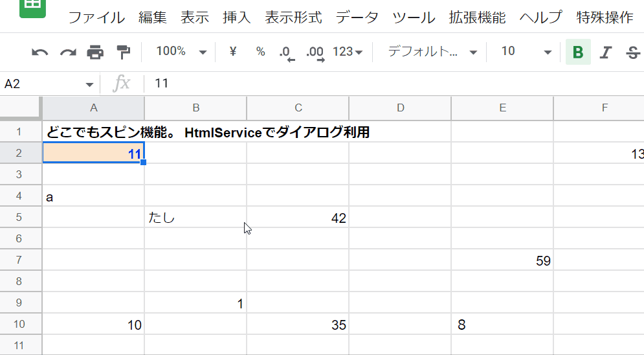
Task: Toggle strikethrough formatting
Action: coord(633,52)
